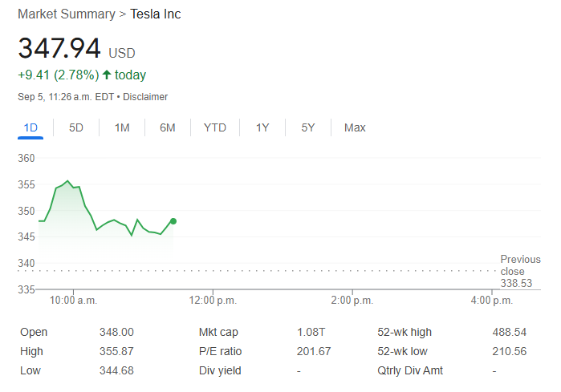Open the 1M time range tab

click(x=122, y=127)
